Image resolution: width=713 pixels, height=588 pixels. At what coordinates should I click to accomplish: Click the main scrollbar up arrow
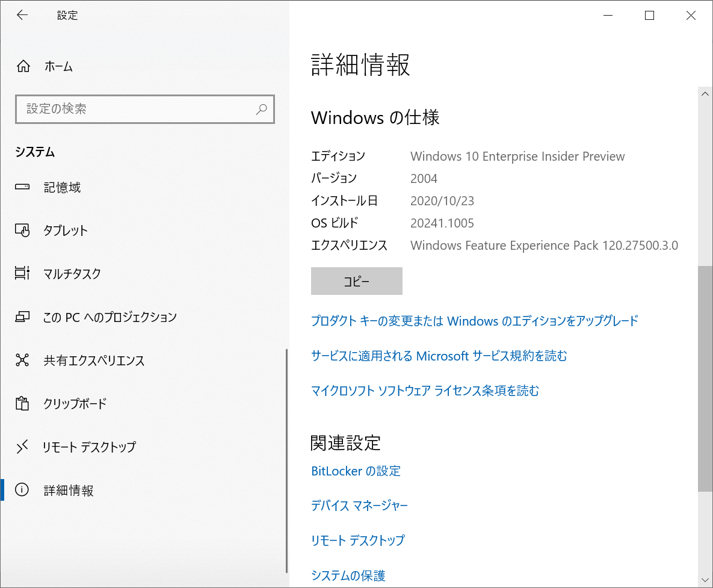(705, 94)
